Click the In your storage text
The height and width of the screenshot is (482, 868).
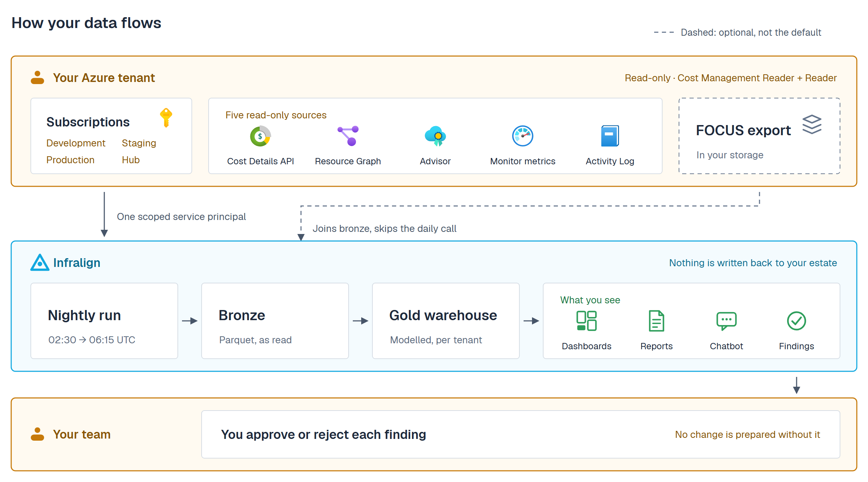tap(730, 155)
